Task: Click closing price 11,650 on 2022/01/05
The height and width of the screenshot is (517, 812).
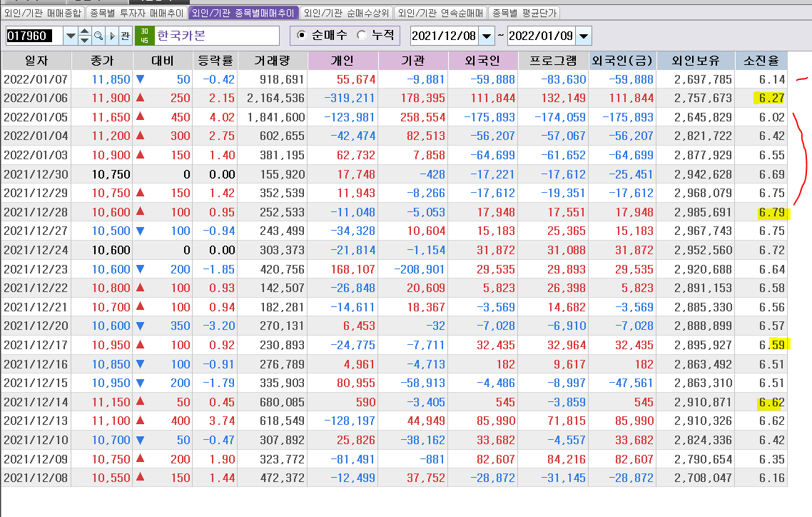Action: click(111, 117)
